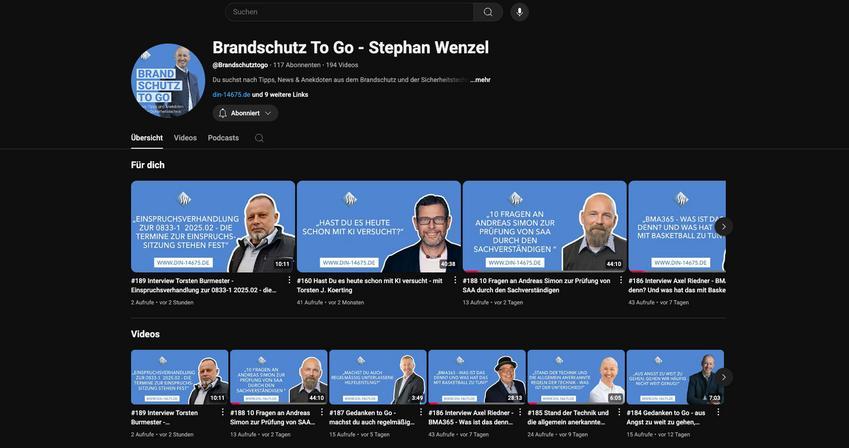Open options menu for #189 video in Für dich

[289, 280]
